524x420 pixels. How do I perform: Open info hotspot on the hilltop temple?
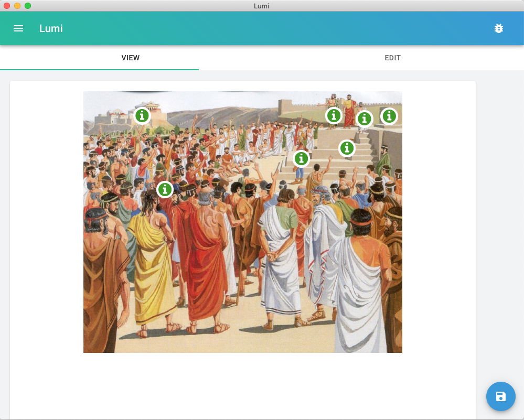[x=142, y=115]
